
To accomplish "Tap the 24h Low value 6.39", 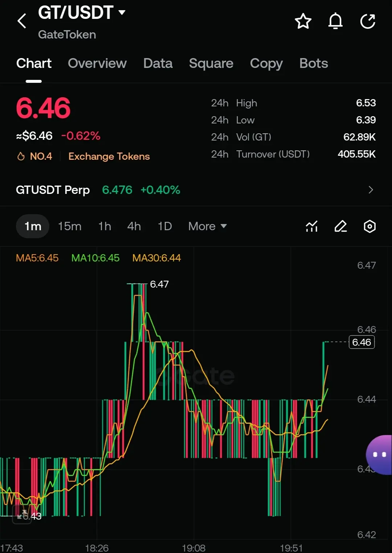I will [x=366, y=120].
